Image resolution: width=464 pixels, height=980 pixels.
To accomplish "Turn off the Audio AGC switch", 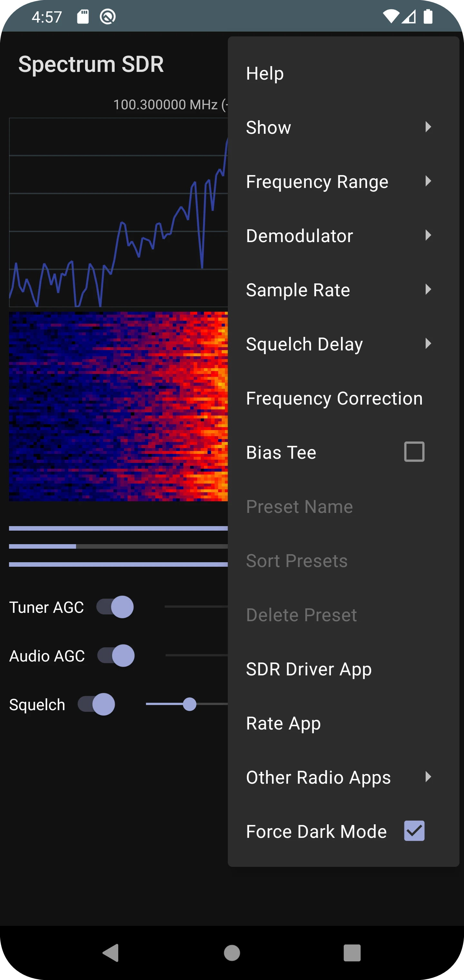I will [116, 655].
